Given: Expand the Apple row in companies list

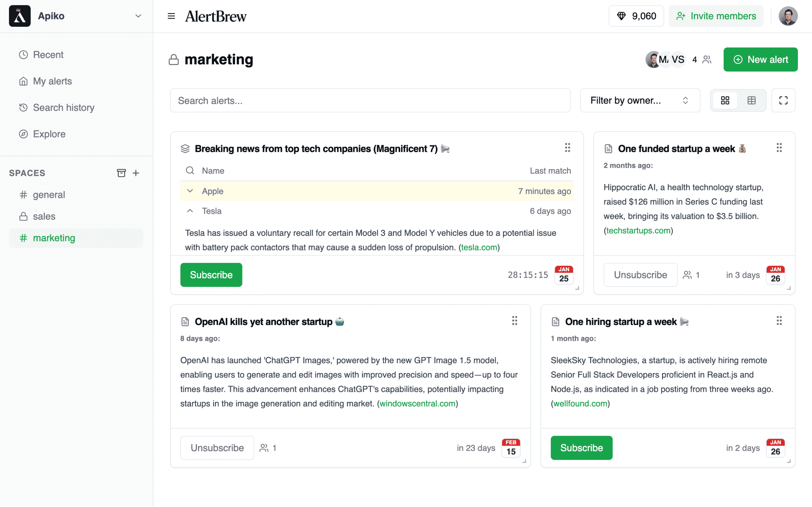Looking at the screenshot, I should [190, 191].
